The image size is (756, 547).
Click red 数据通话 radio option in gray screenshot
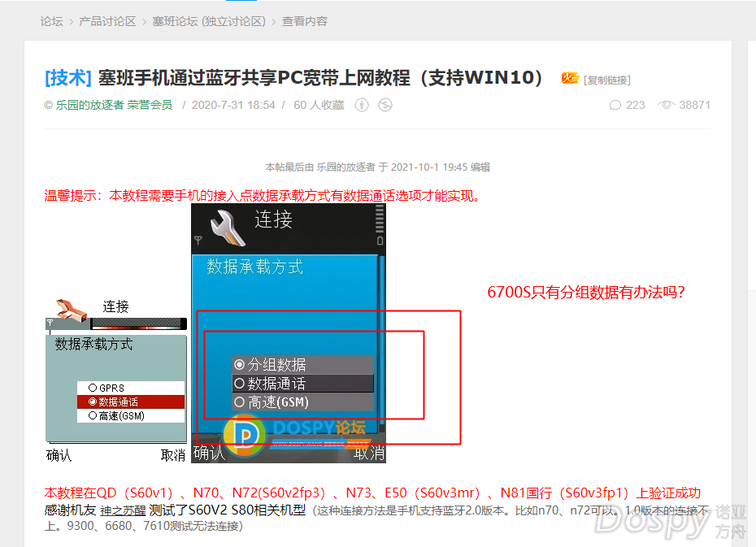click(131, 402)
